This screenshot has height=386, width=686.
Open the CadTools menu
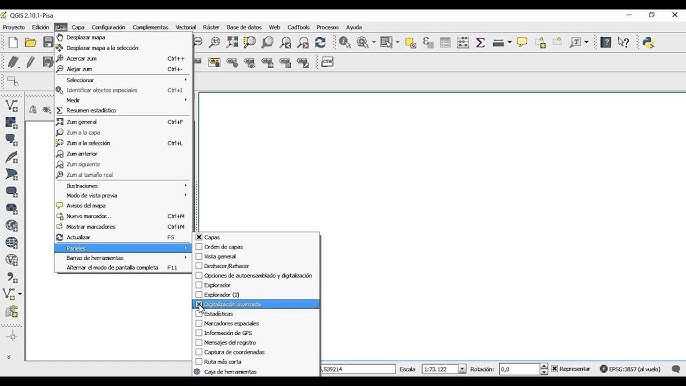pos(298,27)
